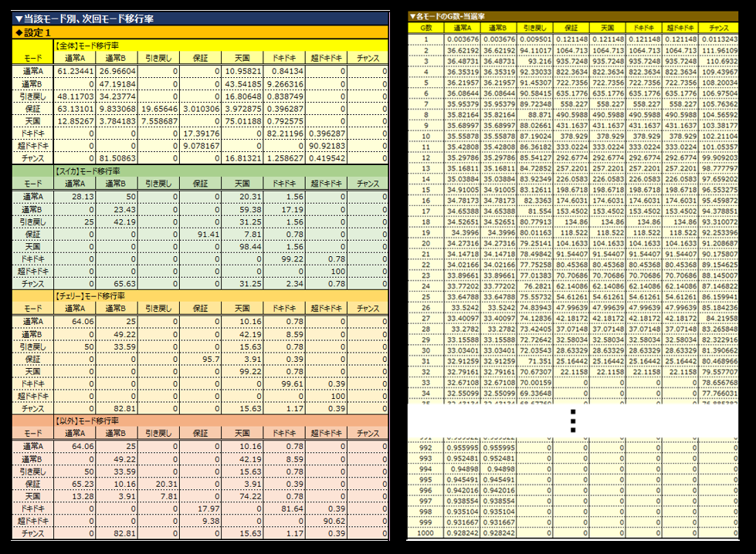Click the value 47.19184
The height and width of the screenshot is (554, 756).
click(x=117, y=84)
